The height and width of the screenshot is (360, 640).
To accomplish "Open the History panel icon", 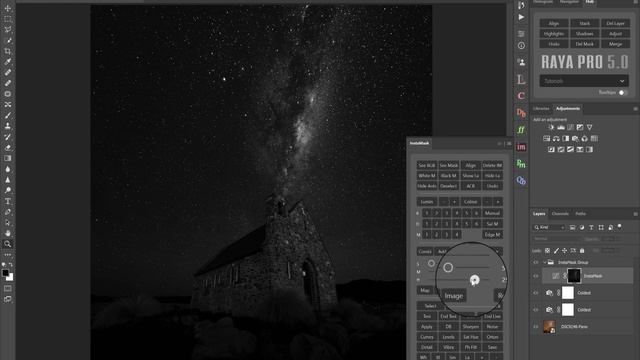I will pos(521,5).
